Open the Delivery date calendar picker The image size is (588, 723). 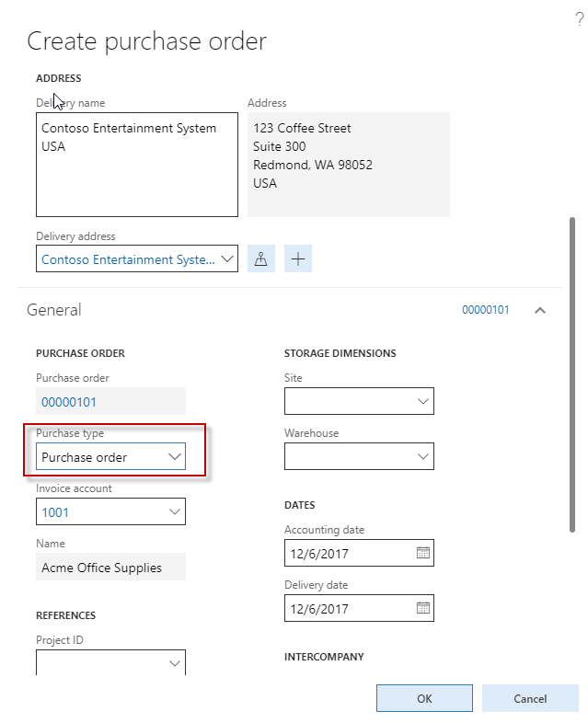click(423, 608)
